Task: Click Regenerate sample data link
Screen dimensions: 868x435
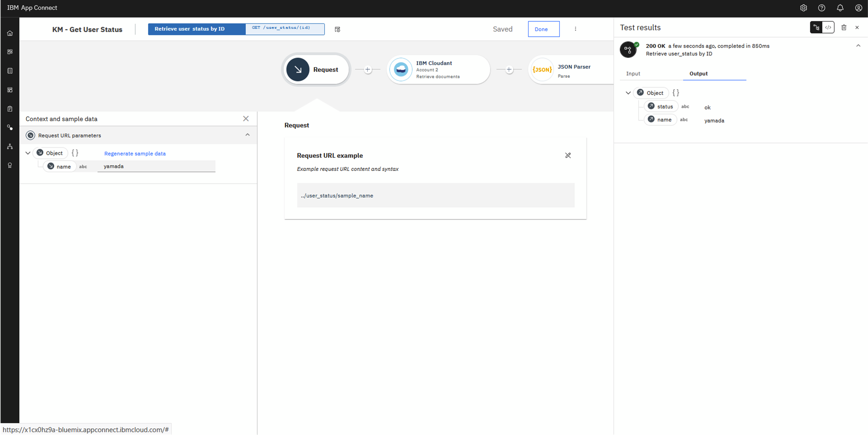Action: pos(135,153)
